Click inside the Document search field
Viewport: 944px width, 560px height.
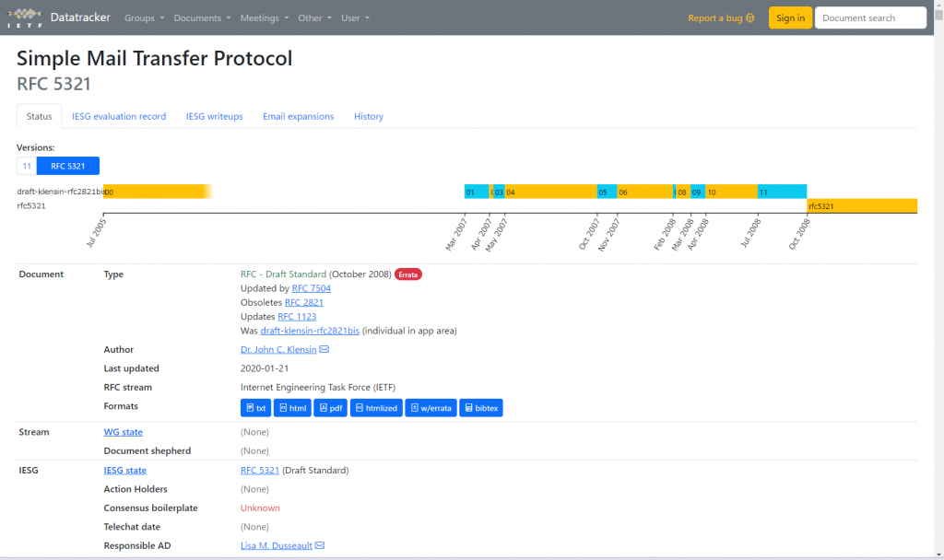870,17
